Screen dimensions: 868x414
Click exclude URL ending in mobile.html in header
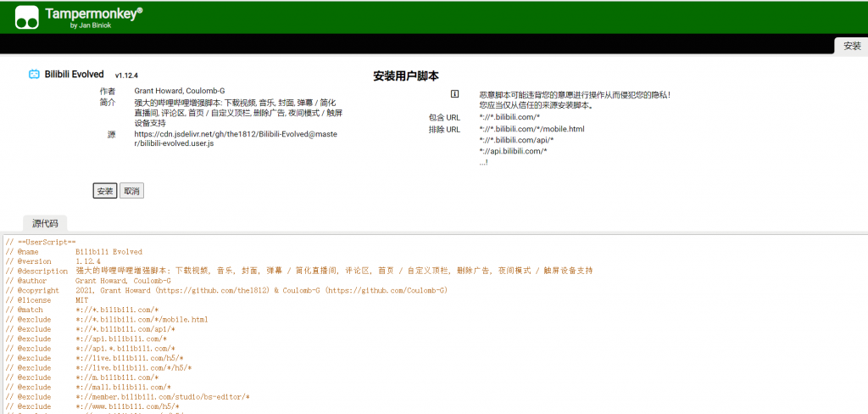[532, 129]
